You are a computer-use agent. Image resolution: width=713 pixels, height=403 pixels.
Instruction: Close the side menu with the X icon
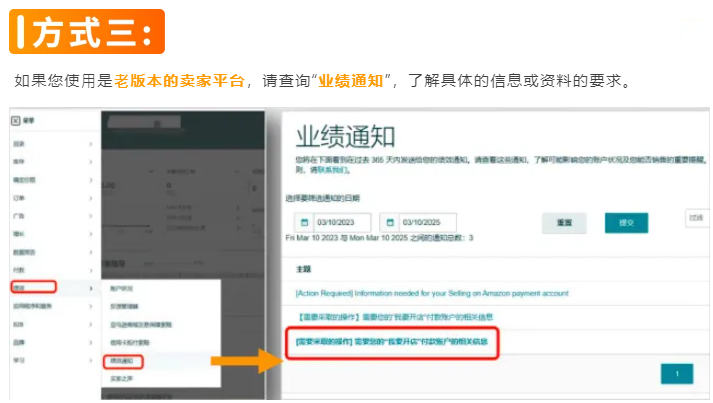click(x=16, y=121)
